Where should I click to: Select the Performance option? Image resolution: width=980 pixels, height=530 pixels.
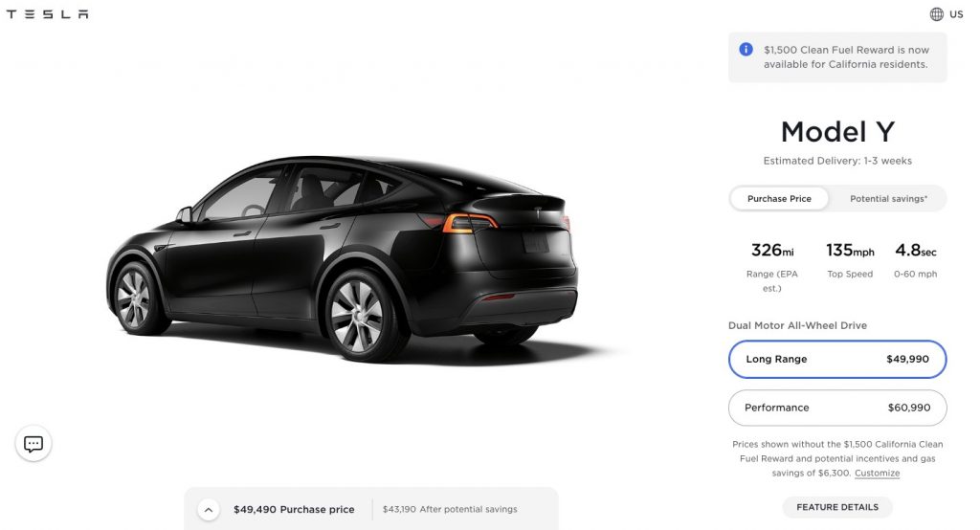coord(837,408)
